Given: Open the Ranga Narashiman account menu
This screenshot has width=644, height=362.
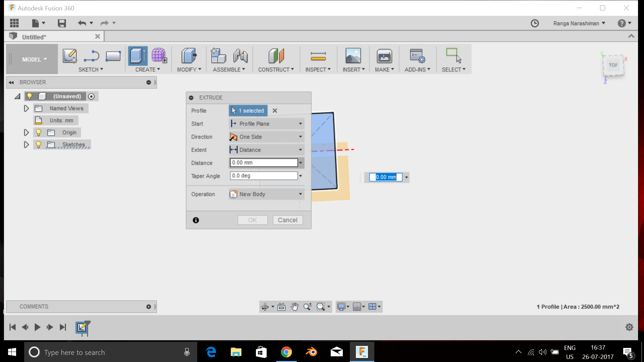Looking at the screenshot, I should 579,23.
